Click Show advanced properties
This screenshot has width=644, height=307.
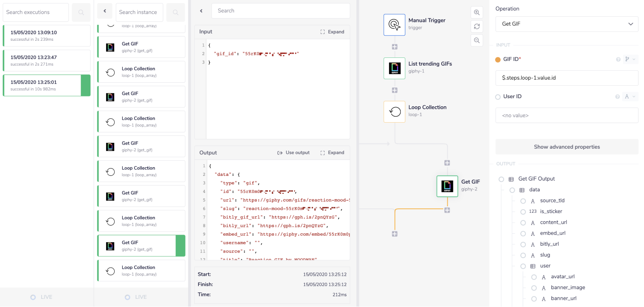pos(567,147)
